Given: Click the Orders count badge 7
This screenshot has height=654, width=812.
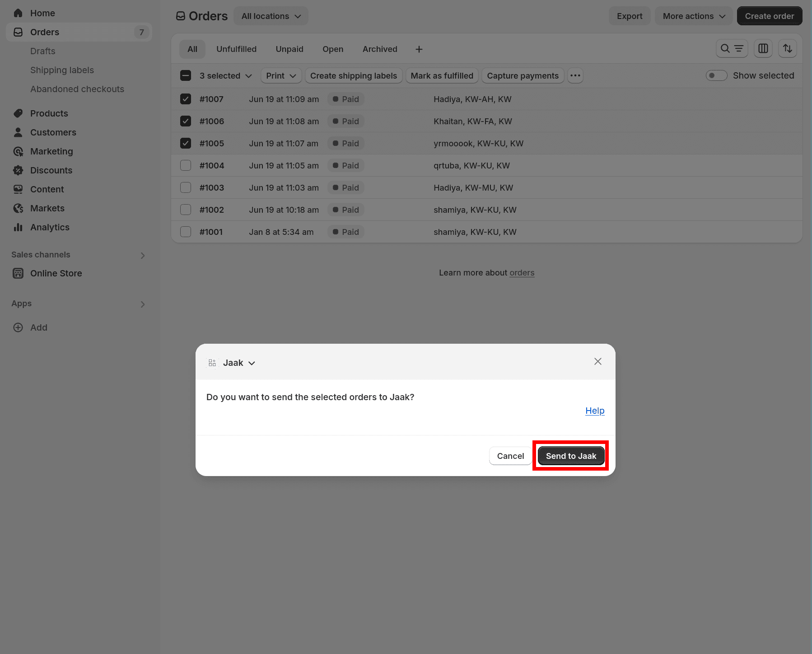Looking at the screenshot, I should tap(141, 32).
